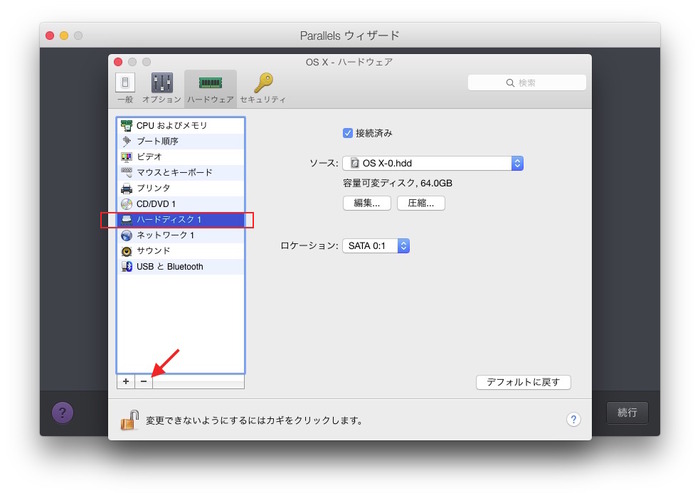
Task: Close the OS X - ハードウェア dialog
Action: tap(118, 62)
